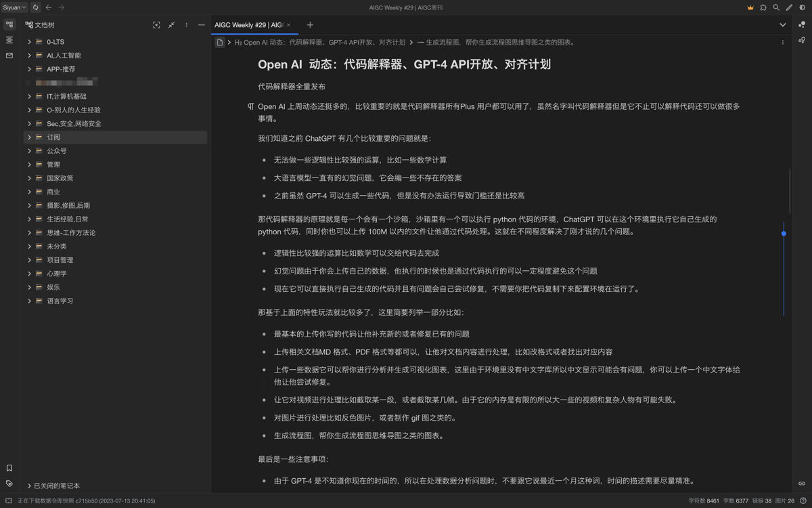Expand the IT,计算机基础 notebook
The image size is (812, 508).
click(29, 96)
